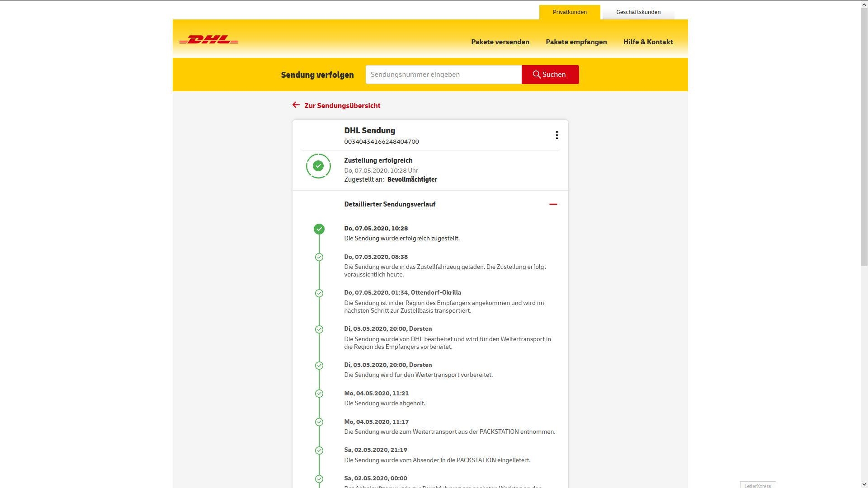Click the magnifier search icon
Image resolution: width=868 pixels, height=488 pixels.
click(x=537, y=74)
